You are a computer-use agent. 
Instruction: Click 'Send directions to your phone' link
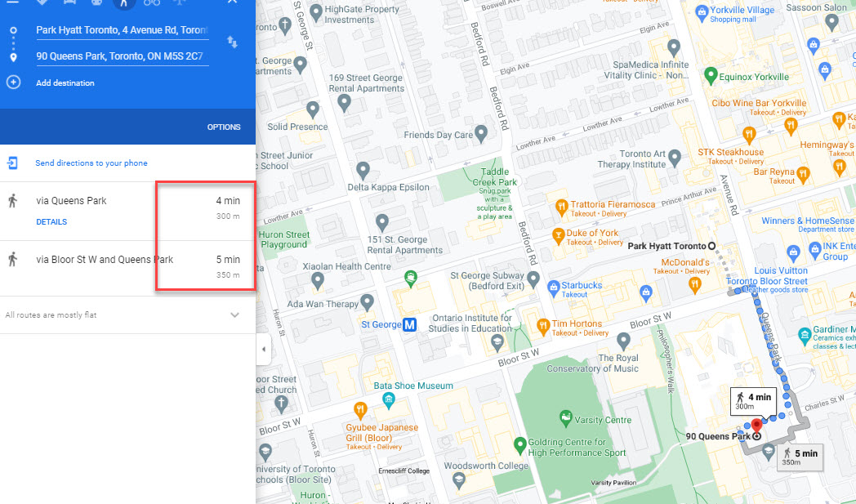tap(91, 163)
